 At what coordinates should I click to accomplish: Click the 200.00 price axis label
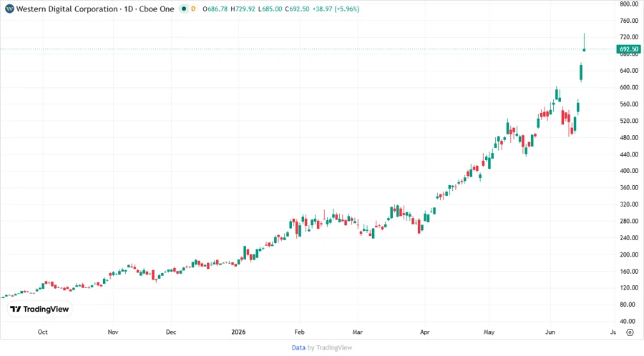pyautogui.click(x=629, y=254)
